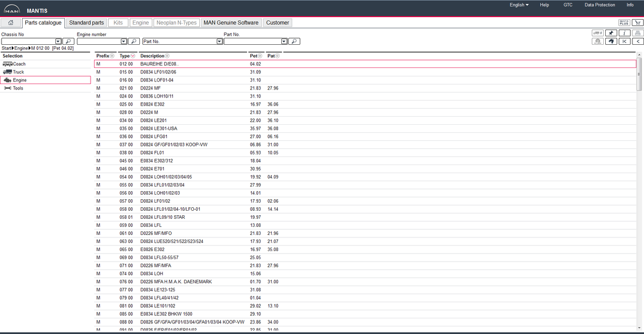This screenshot has width=644, height=334.
Task: Select row E0834 E302/312
Action: coord(365,160)
